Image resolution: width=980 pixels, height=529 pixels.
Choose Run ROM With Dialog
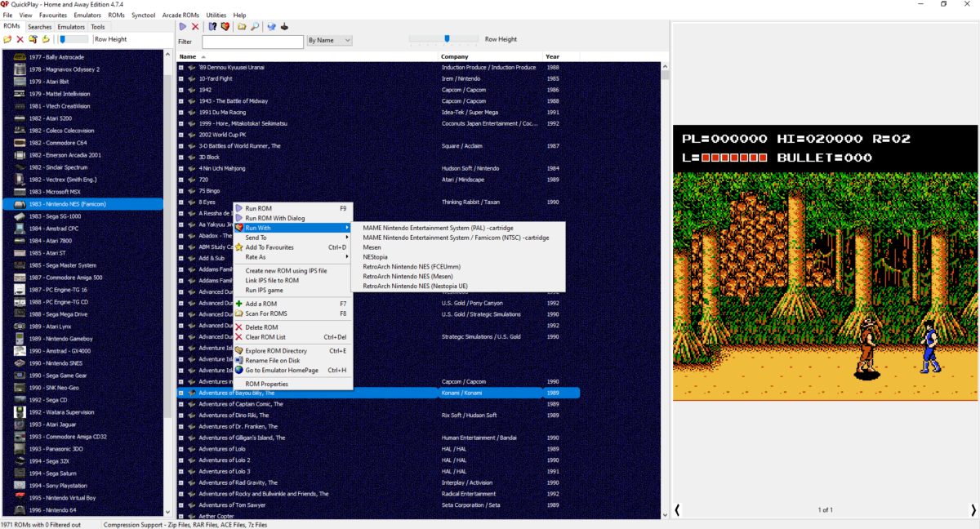pos(293,218)
